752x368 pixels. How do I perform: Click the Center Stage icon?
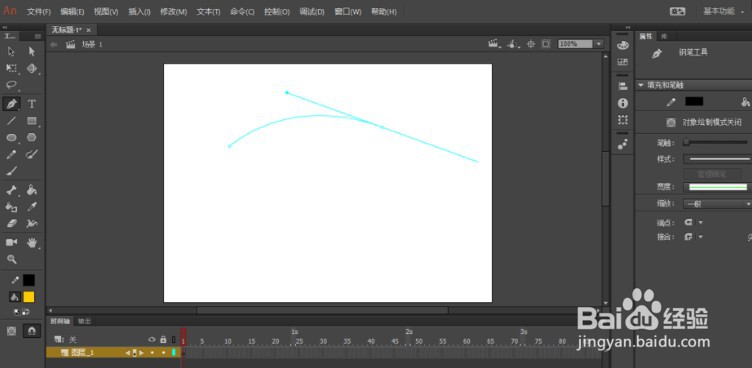click(x=530, y=44)
